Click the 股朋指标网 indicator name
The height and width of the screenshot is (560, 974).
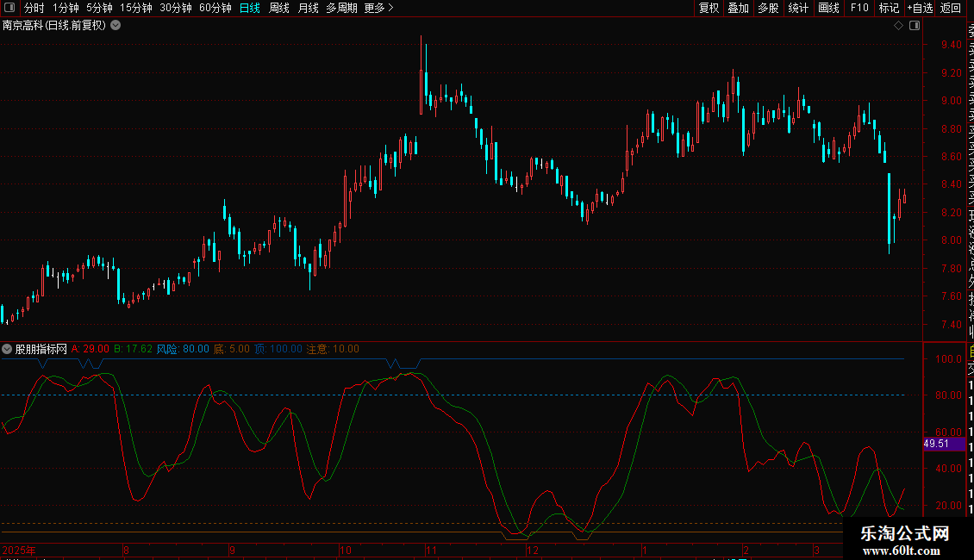click(41, 349)
